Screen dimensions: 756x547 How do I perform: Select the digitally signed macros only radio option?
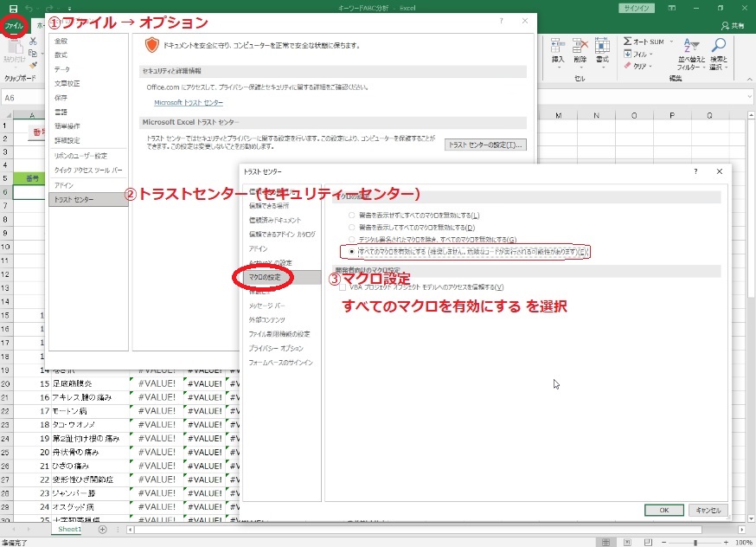coord(351,239)
